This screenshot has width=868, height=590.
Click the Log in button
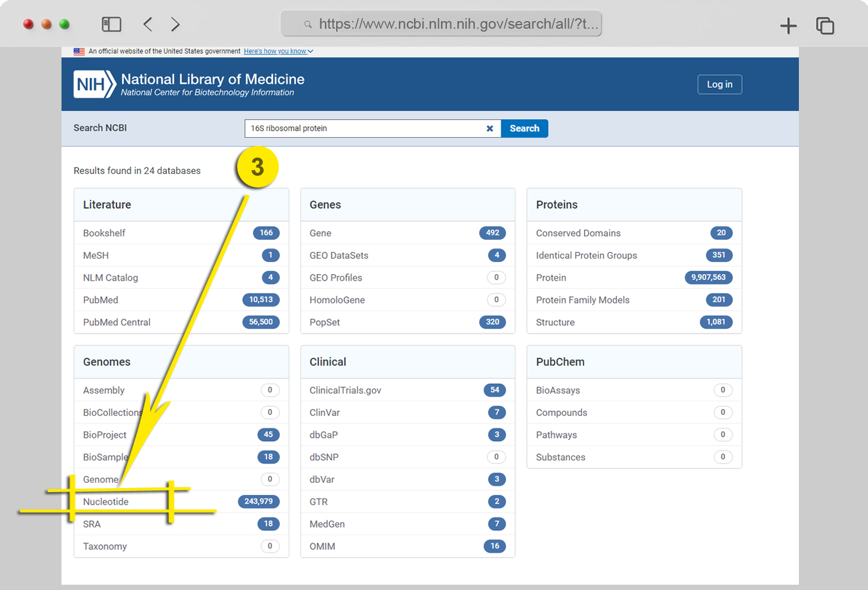pos(719,84)
